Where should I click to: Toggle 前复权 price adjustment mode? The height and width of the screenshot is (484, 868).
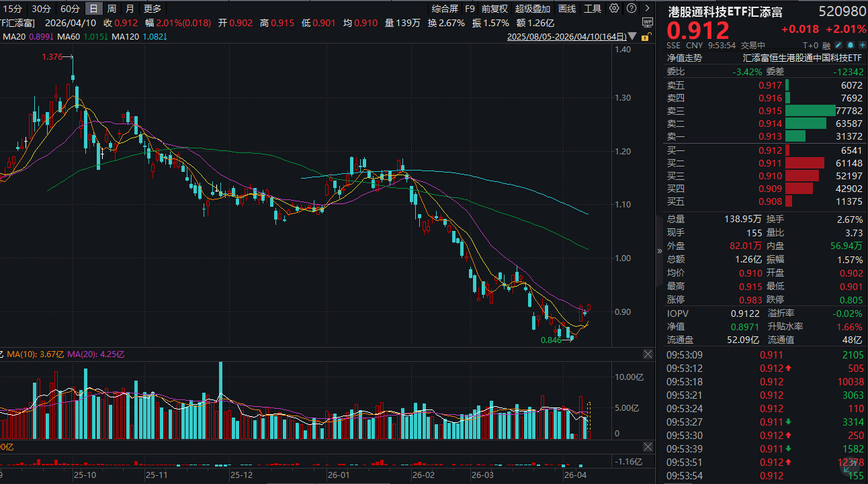pos(494,9)
